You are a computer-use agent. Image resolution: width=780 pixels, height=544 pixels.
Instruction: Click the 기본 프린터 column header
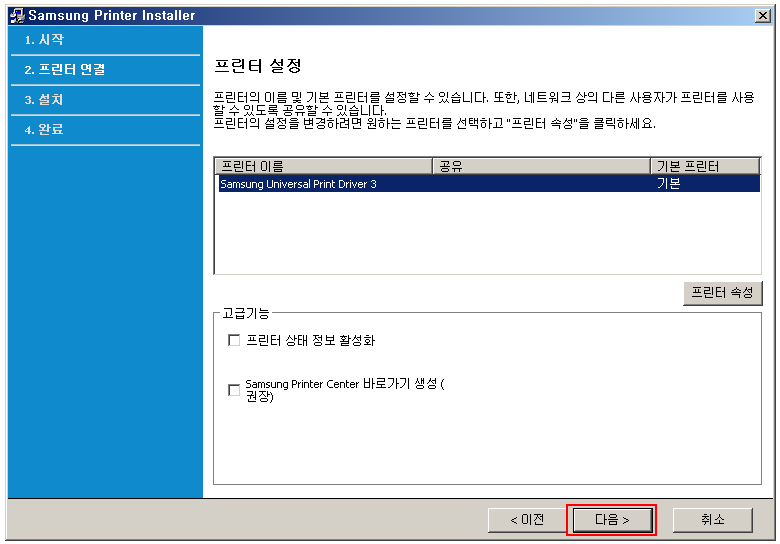(x=705, y=166)
